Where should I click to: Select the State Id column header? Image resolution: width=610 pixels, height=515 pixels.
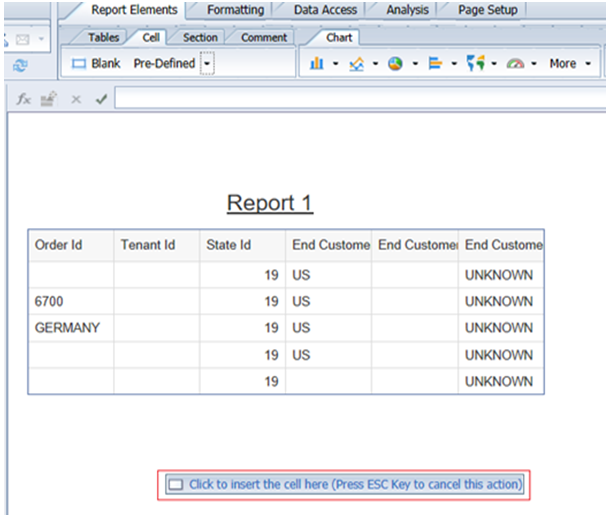(x=243, y=245)
